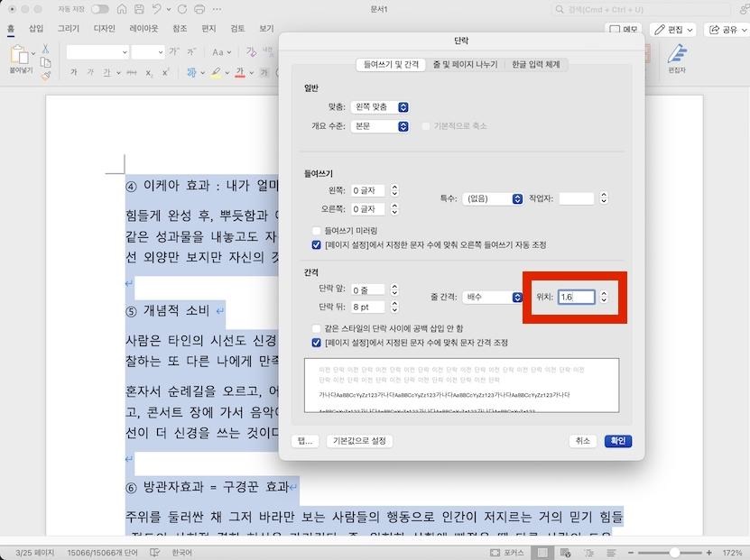The width and height of the screenshot is (750, 560).
Task: Click the 공유 share button
Action: (x=727, y=30)
